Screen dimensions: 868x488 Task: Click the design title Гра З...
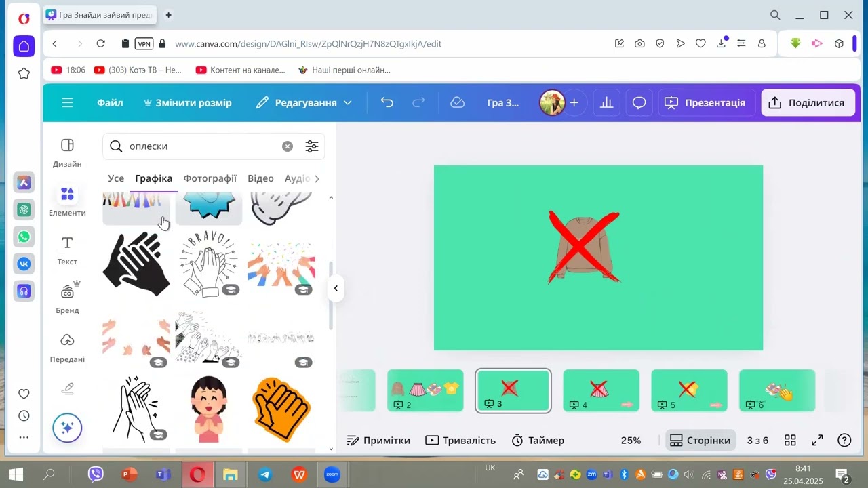[503, 103]
